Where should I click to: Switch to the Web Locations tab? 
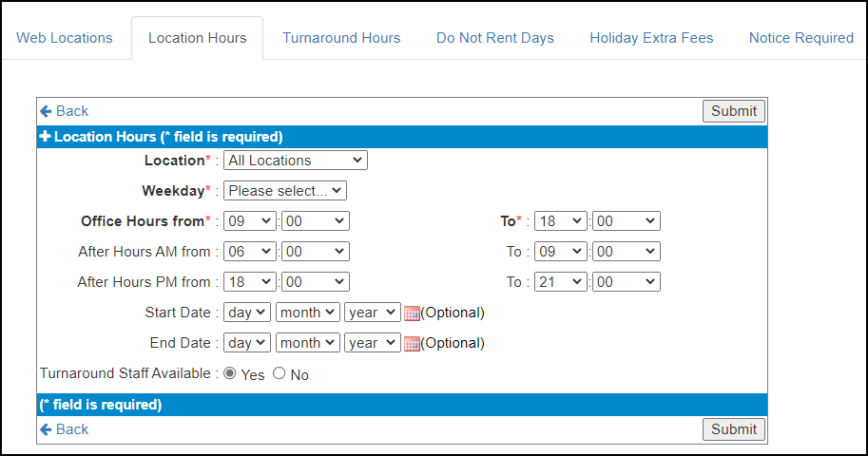pyautogui.click(x=65, y=38)
